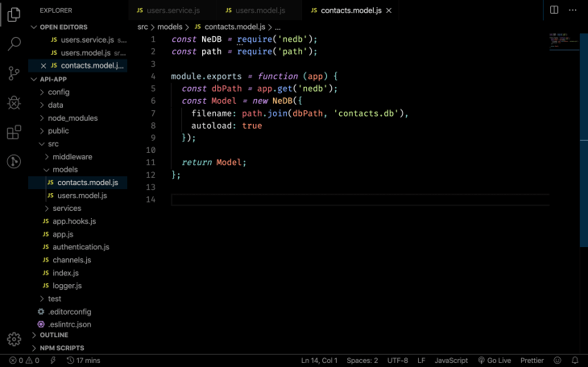588x367 pixels.
Task: Open the Search view in activity bar
Action: (14, 43)
